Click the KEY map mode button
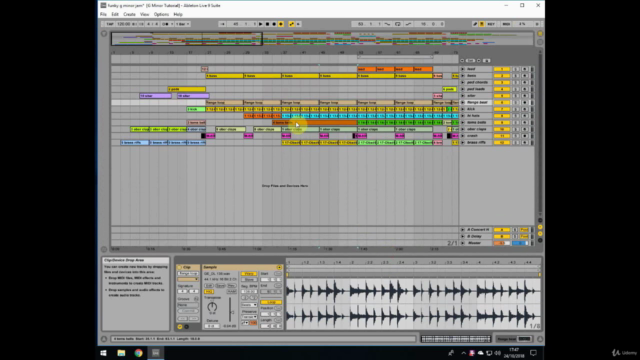Viewport: 640px width, 360px height. tap(491, 24)
